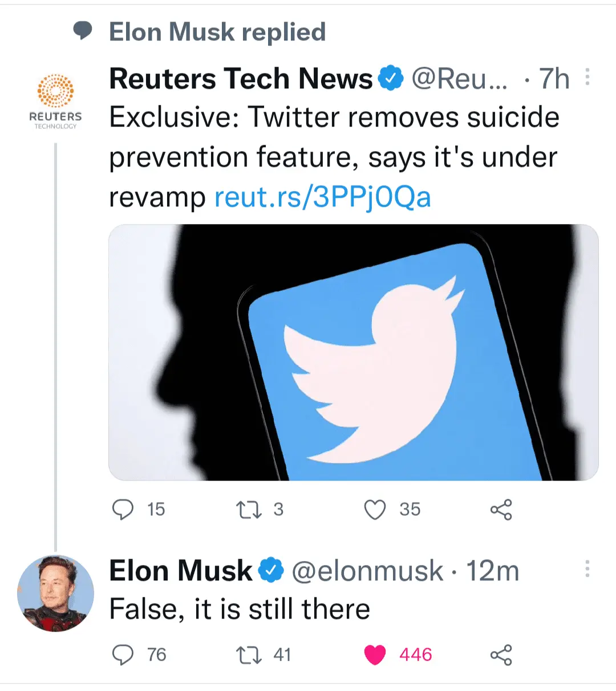Click the verified badge next to Reuters Tech News

click(391, 77)
